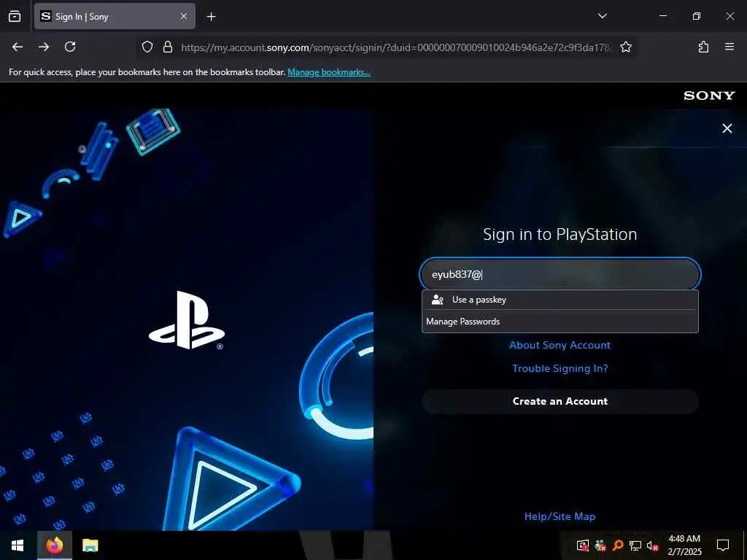Restore down the Firefox window

tap(696, 16)
